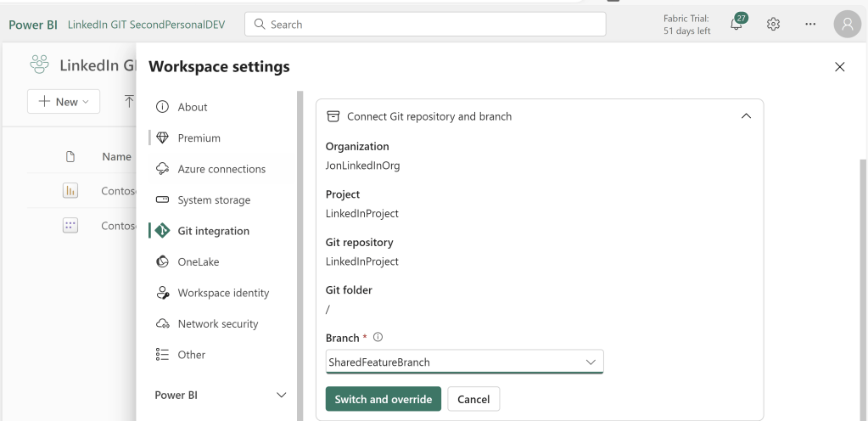
Task: Click the LinkedIn workspace people icon
Action: tap(39, 66)
